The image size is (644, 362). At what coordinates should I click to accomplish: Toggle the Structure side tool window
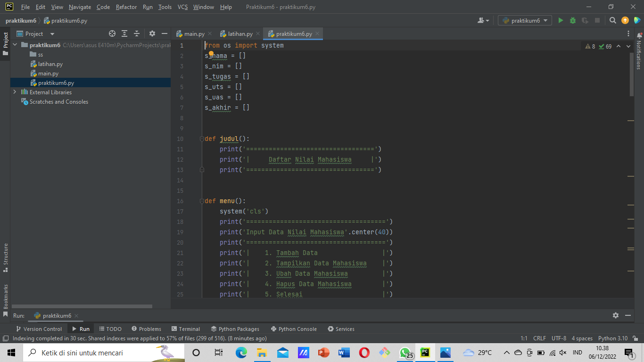coord(6,257)
